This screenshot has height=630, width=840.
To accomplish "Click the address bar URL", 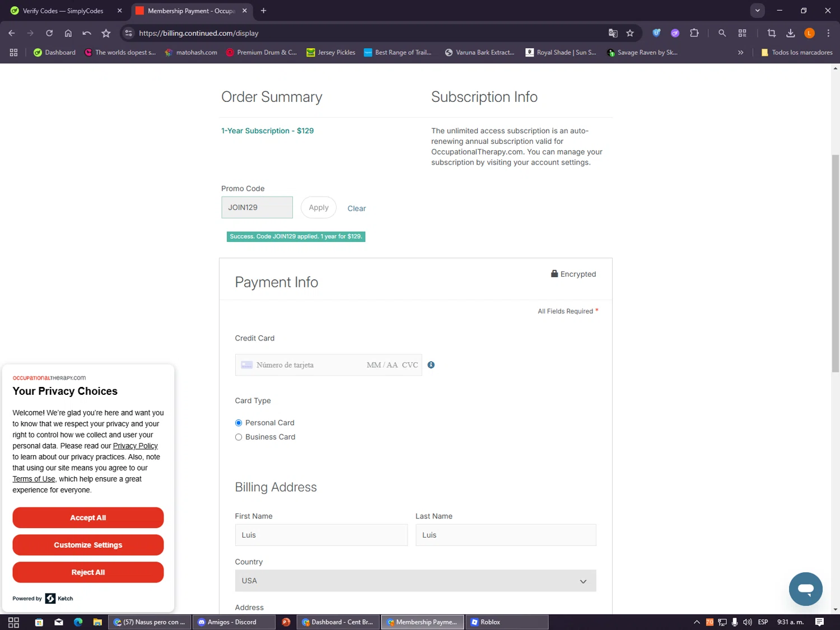I will 199,33.
